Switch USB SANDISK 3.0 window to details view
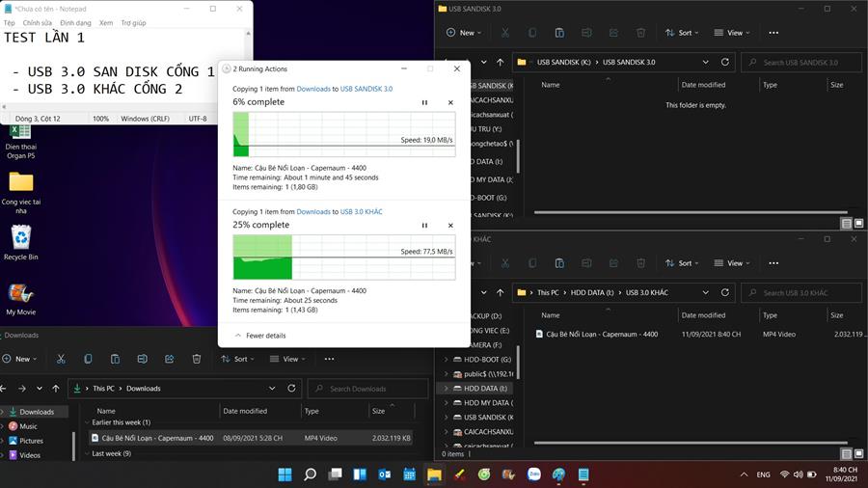Viewport: 868px width, 488px height. pyautogui.click(x=846, y=223)
